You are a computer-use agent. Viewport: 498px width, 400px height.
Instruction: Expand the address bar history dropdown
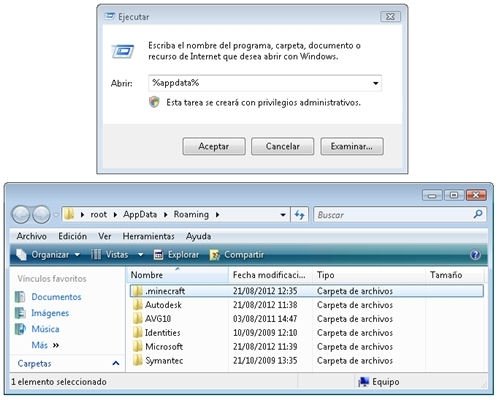click(x=283, y=215)
